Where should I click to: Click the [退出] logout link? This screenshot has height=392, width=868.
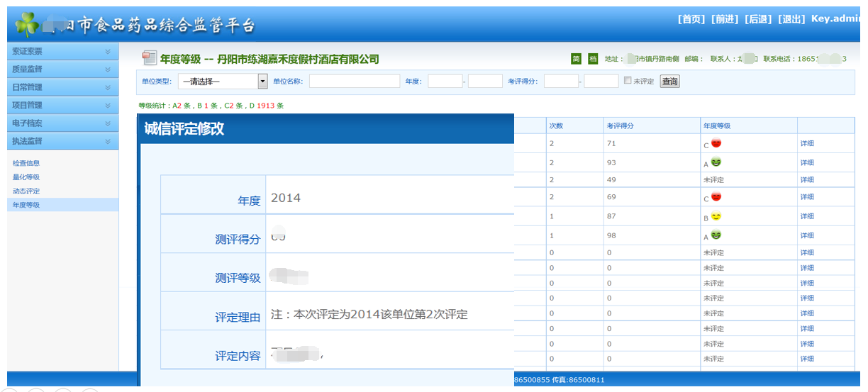[x=791, y=19]
